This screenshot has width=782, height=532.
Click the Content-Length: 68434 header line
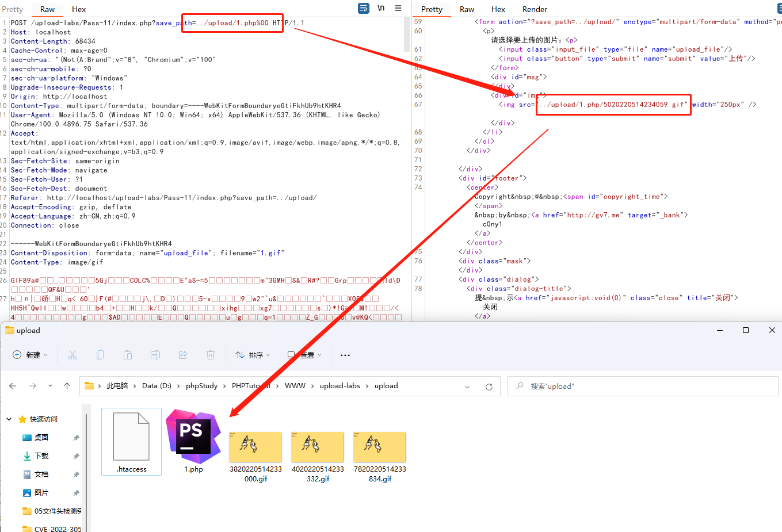coord(53,41)
